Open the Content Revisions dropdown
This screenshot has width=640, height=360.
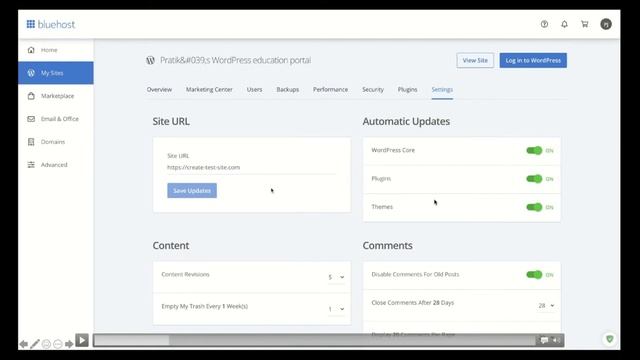point(336,277)
